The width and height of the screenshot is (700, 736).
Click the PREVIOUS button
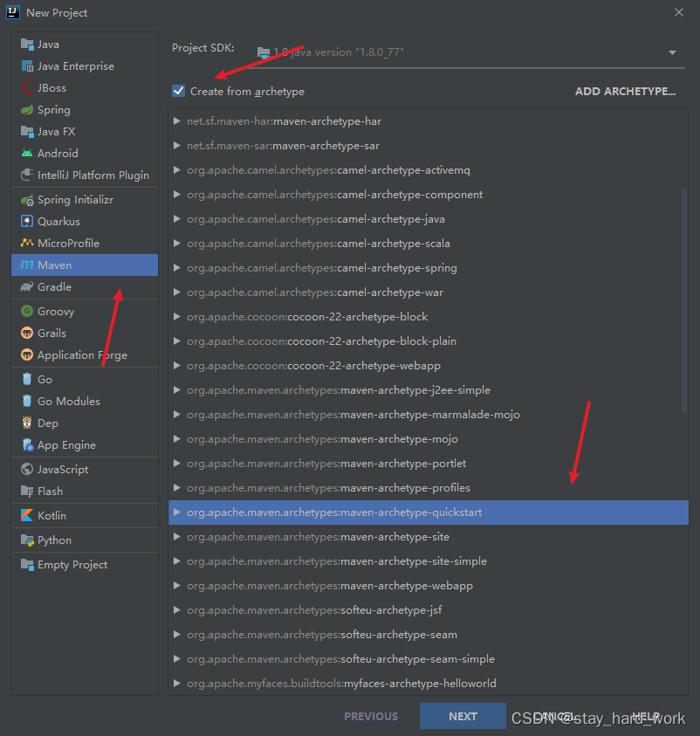point(371,716)
